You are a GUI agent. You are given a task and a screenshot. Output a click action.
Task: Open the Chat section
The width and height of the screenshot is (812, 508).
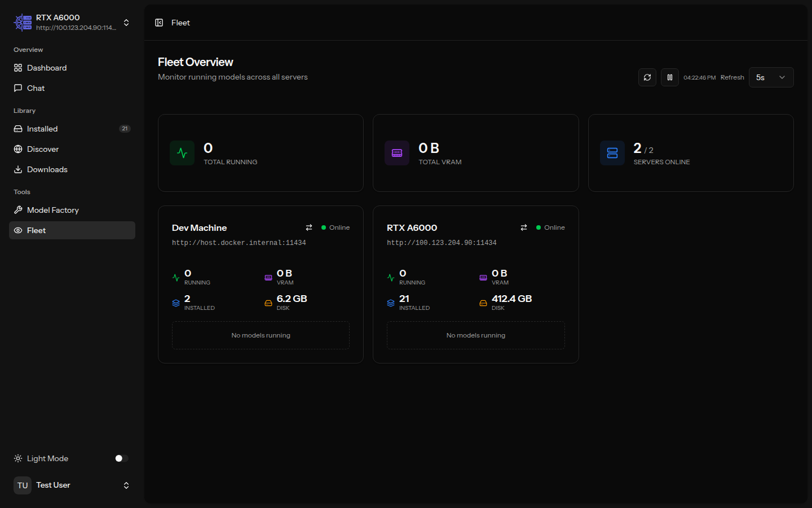click(x=36, y=88)
